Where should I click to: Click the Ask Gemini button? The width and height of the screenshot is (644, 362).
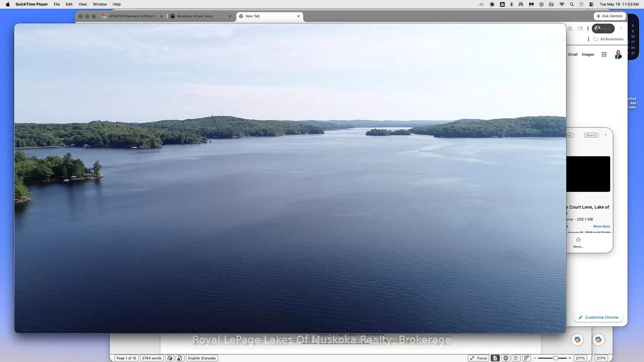coord(609,16)
